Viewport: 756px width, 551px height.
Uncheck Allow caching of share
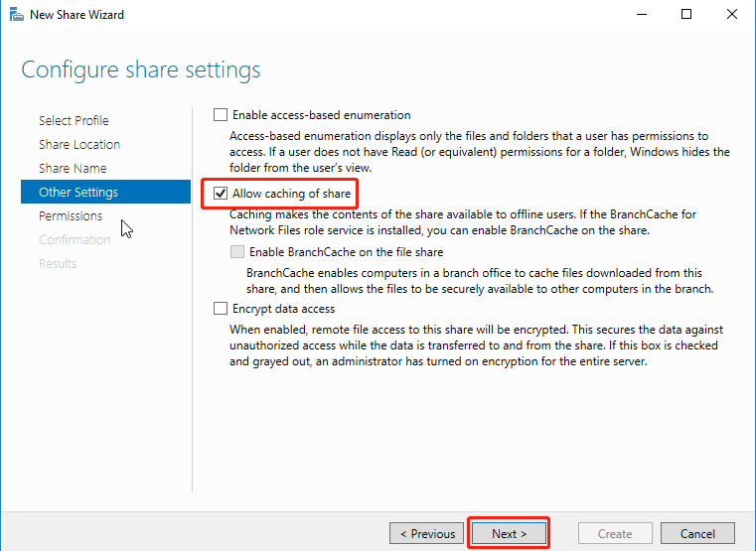(x=221, y=194)
